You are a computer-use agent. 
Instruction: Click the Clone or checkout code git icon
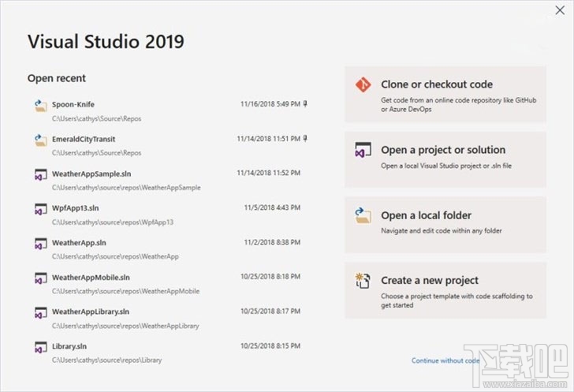point(363,85)
